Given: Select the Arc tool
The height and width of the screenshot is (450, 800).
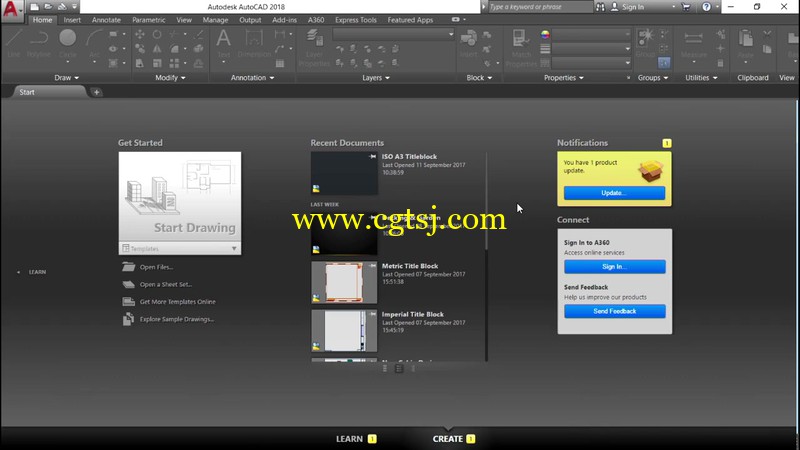Looking at the screenshot, I should (94, 44).
